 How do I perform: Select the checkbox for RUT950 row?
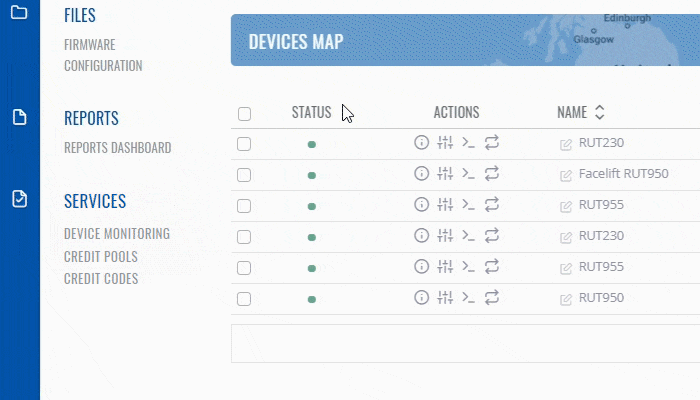[244, 298]
